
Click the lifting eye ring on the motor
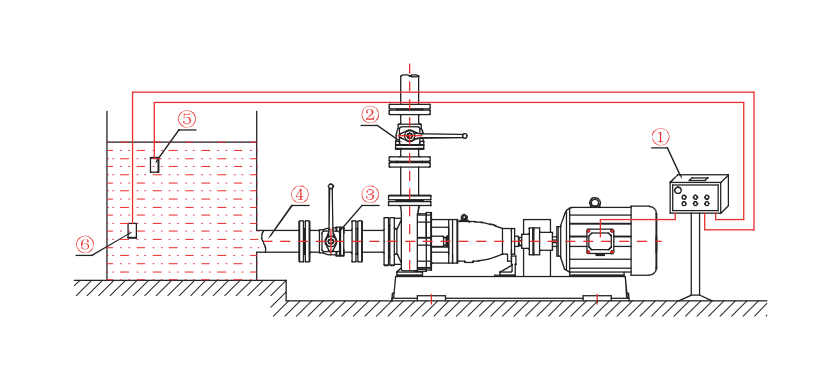coord(595,202)
